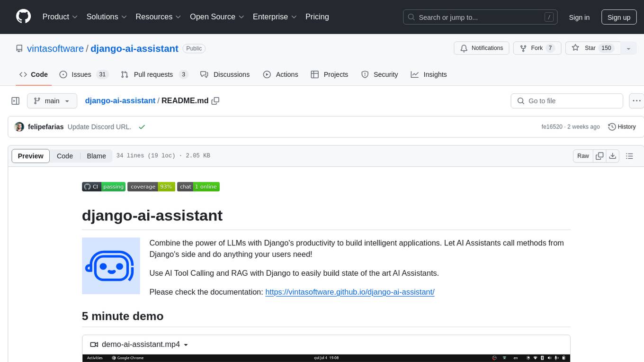View file History
This screenshot has height=362, width=644.
click(x=622, y=127)
